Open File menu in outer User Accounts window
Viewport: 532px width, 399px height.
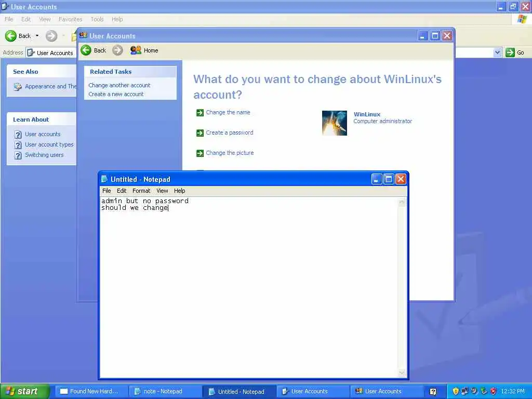[x=9, y=19]
